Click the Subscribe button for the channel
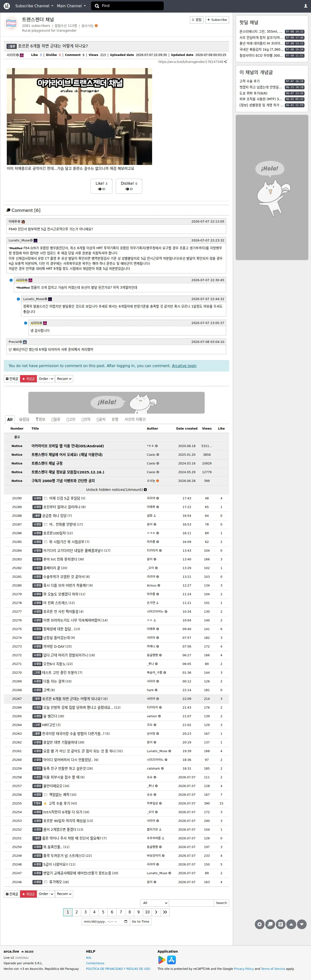The image size is (311, 980). click(x=217, y=20)
